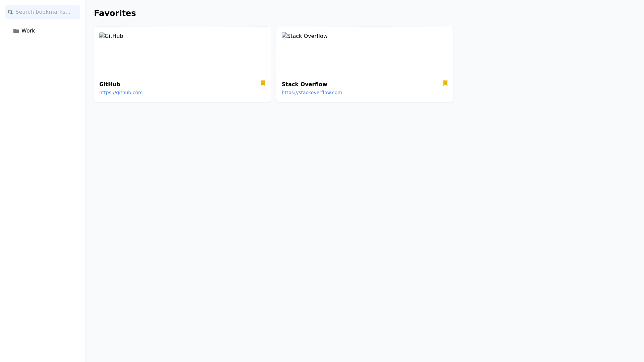The height and width of the screenshot is (362, 644).
Task: Click the broken Stack Overflow image icon
Action: click(x=284, y=36)
